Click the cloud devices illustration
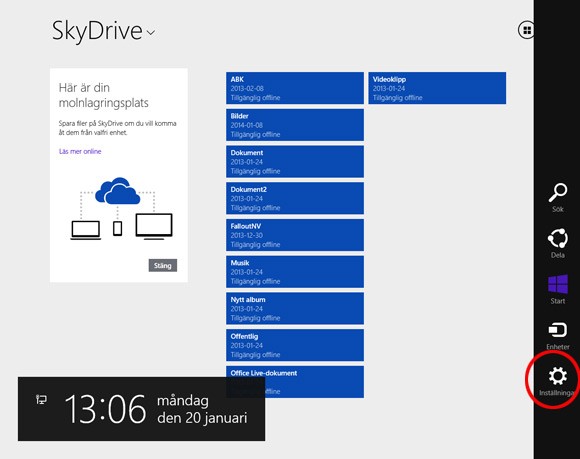Viewport: 580px width, 459px height. [121, 208]
